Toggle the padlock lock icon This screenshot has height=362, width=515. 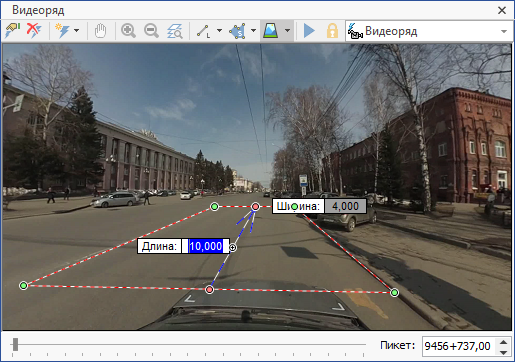click(x=332, y=31)
